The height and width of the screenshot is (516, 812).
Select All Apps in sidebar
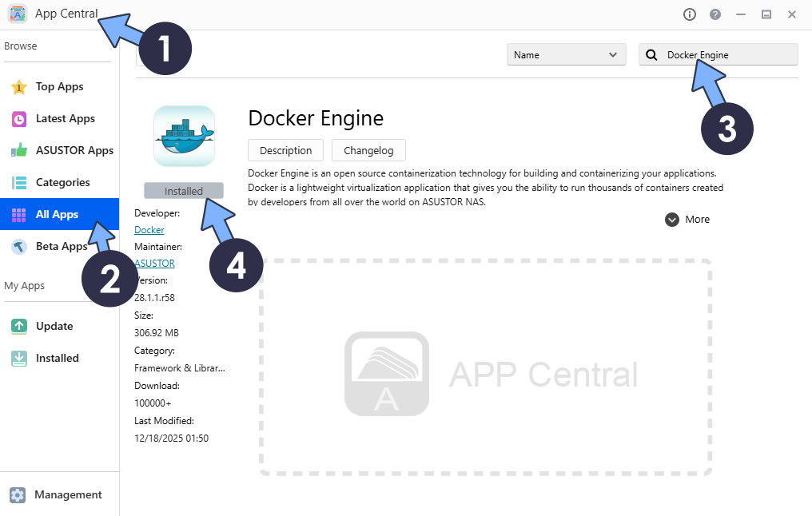pos(57,214)
